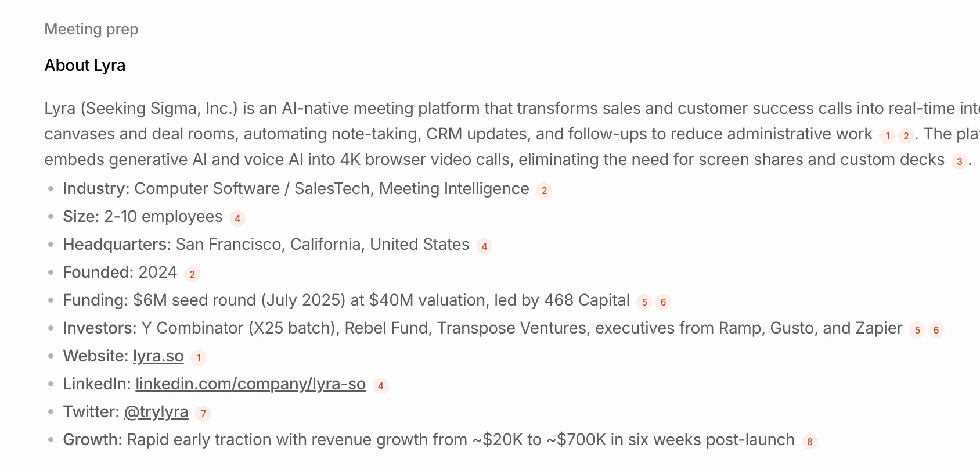This screenshot has height=473, width=980.
Task: Click citation 2 after administrative work
Action: click(x=906, y=136)
